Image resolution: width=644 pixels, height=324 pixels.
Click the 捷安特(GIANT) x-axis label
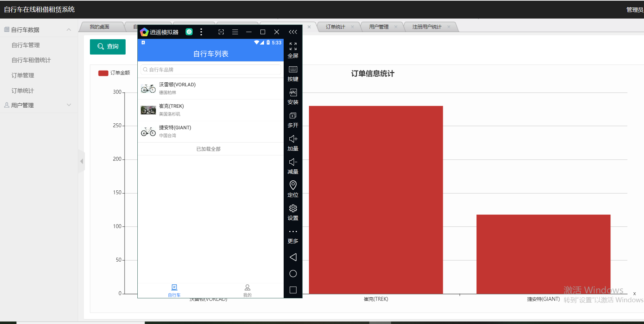click(543, 299)
